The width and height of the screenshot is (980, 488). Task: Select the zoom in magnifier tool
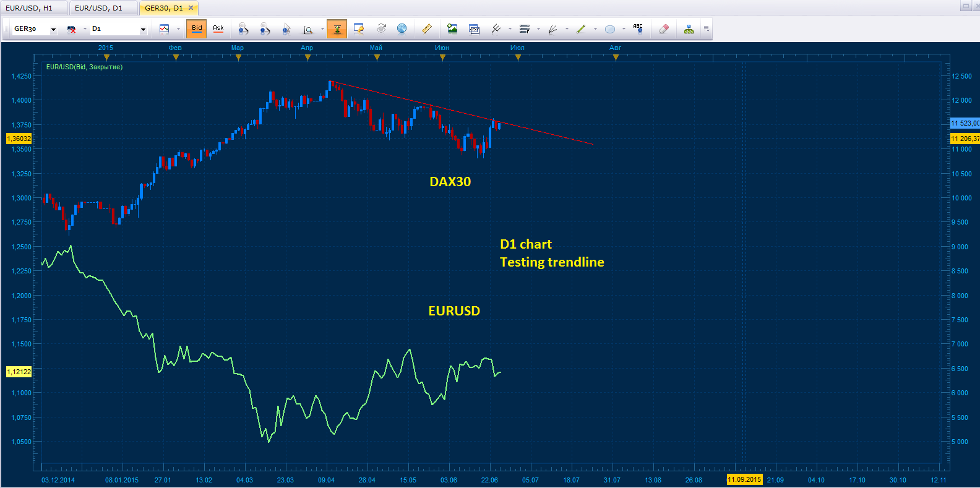coord(243,29)
